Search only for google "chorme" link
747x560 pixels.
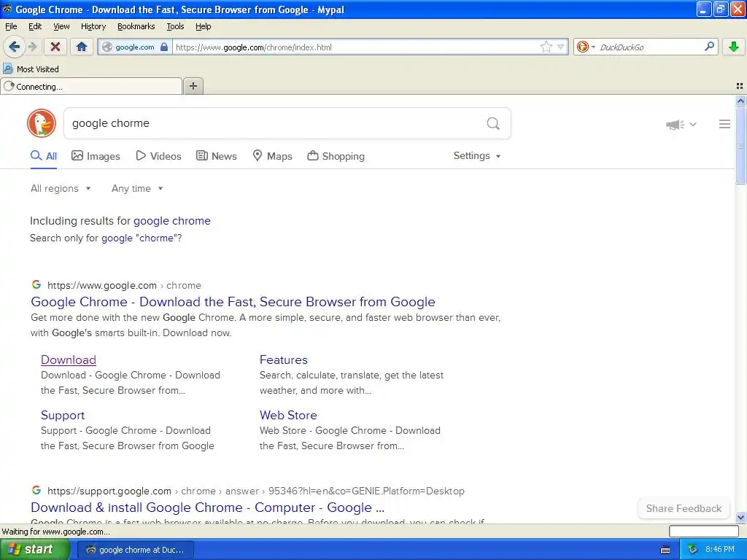tap(142, 238)
